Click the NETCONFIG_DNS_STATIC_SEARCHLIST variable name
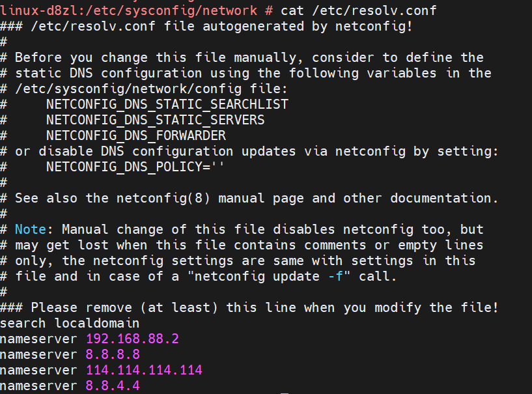 (x=167, y=104)
